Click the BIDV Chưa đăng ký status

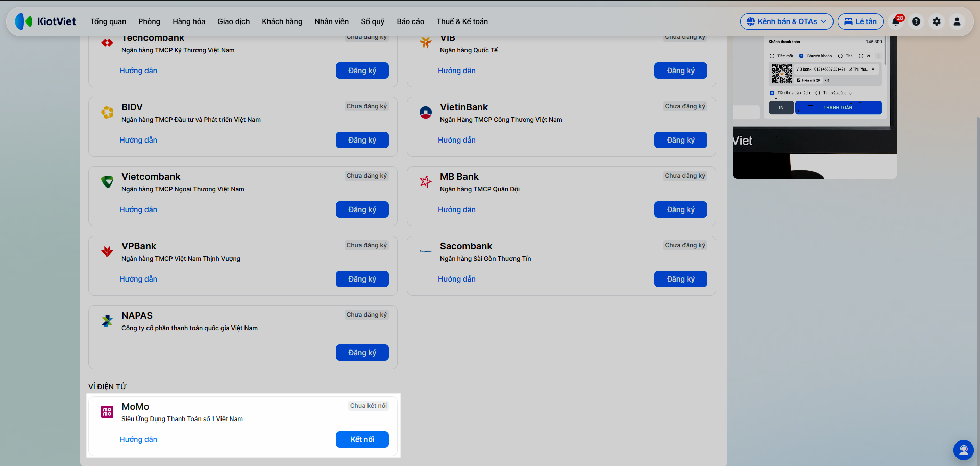pyautogui.click(x=366, y=106)
